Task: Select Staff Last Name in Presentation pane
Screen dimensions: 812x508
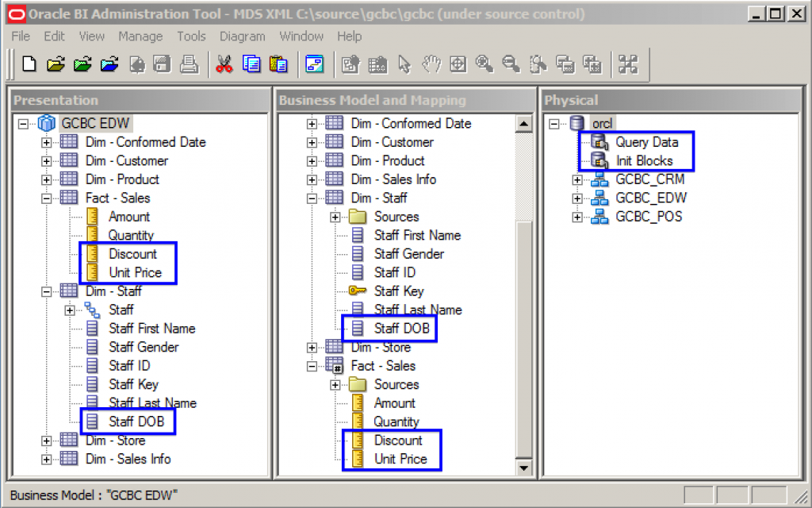Action: (152, 402)
